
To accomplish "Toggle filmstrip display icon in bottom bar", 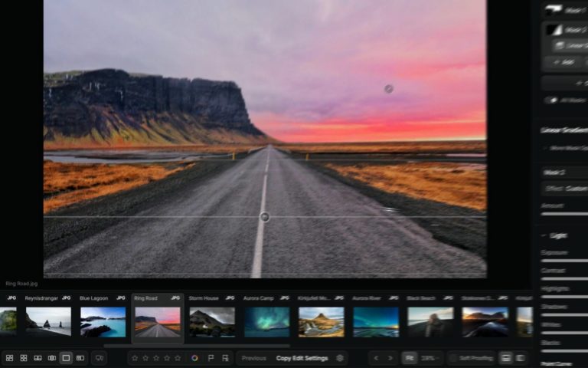I will (x=506, y=358).
